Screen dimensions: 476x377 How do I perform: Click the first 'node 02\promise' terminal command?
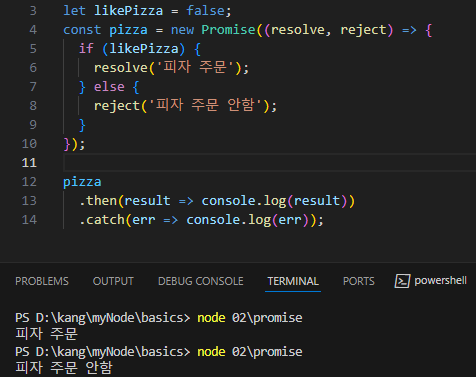250,318
